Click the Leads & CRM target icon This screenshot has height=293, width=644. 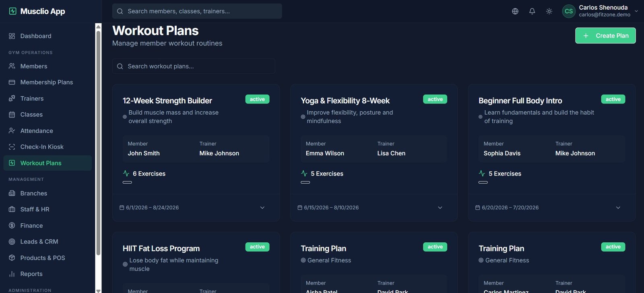click(x=12, y=242)
